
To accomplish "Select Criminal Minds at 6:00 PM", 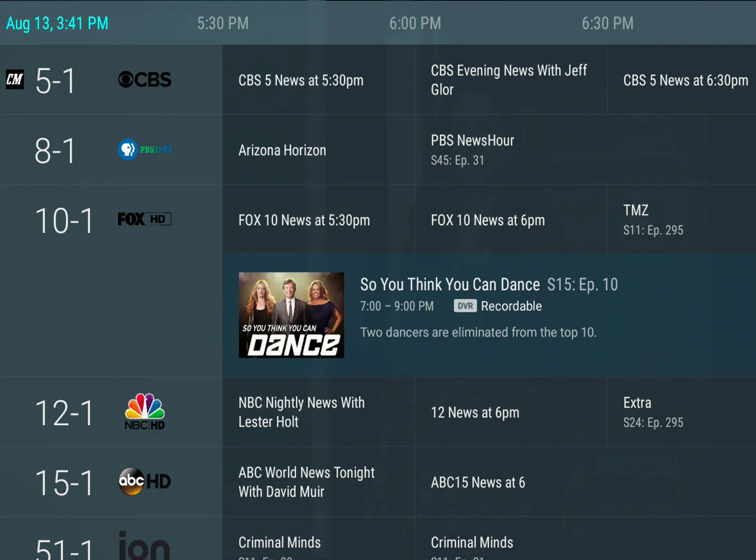I will click(586, 539).
